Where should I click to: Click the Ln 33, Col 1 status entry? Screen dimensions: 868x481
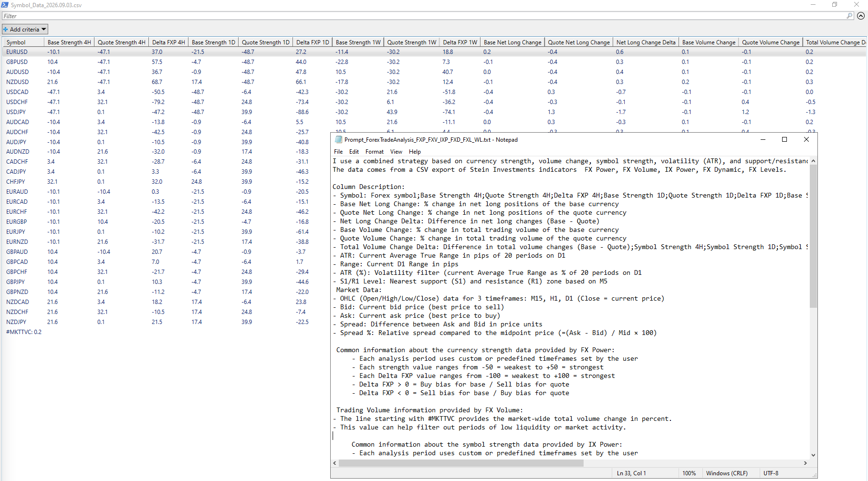(x=631, y=473)
